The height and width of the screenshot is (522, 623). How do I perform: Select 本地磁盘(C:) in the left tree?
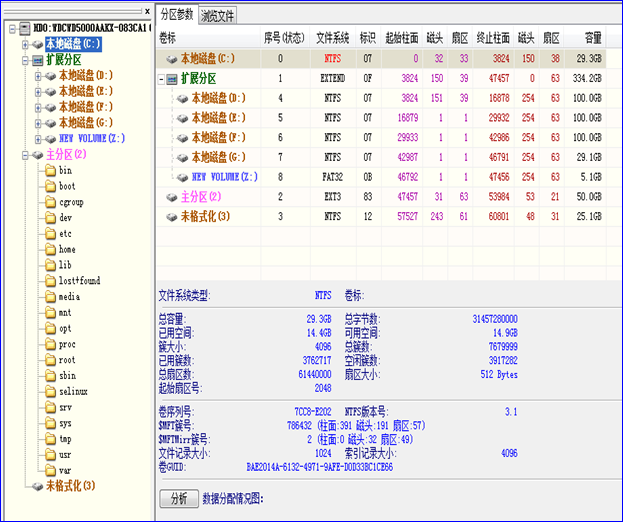pyautogui.click(x=73, y=44)
